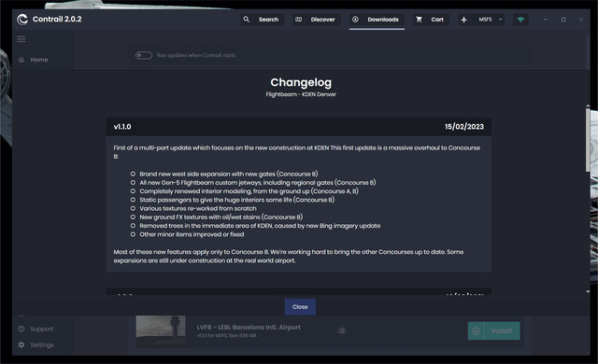
Task: Open the Cart tab
Action: (x=431, y=20)
